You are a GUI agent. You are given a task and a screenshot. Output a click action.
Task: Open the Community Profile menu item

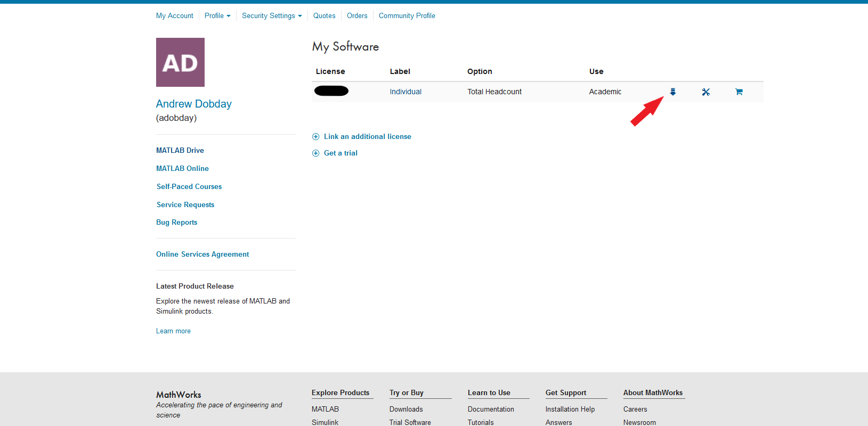(x=407, y=15)
